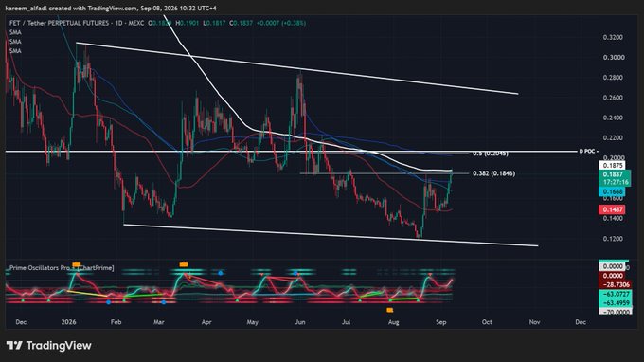
Task: Click the red 0.1487 price tag
Action: (613, 210)
